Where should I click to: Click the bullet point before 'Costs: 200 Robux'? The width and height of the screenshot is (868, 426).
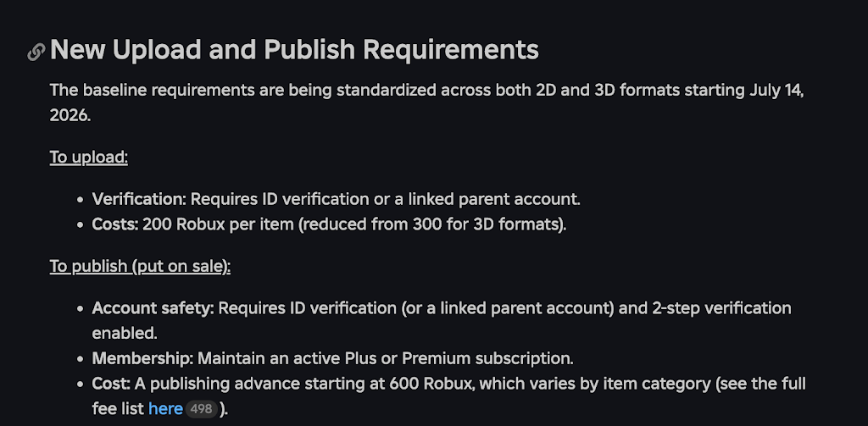pos(81,225)
